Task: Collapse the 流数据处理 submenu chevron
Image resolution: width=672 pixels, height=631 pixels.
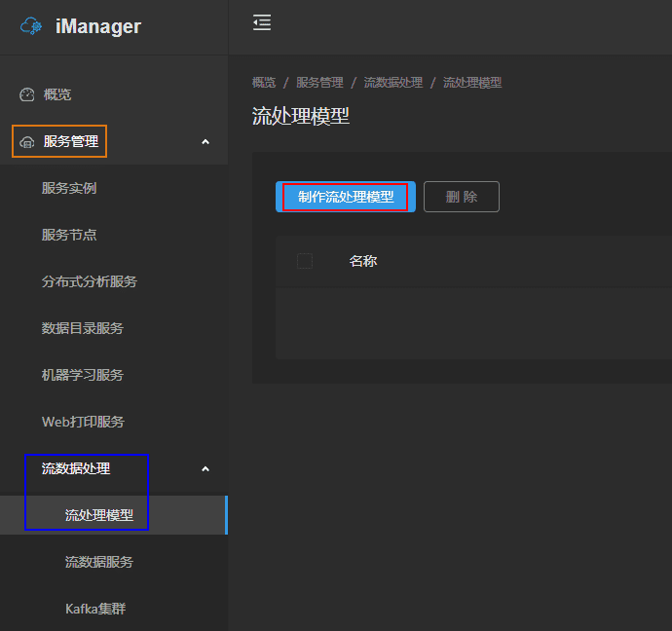Action: tap(205, 469)
